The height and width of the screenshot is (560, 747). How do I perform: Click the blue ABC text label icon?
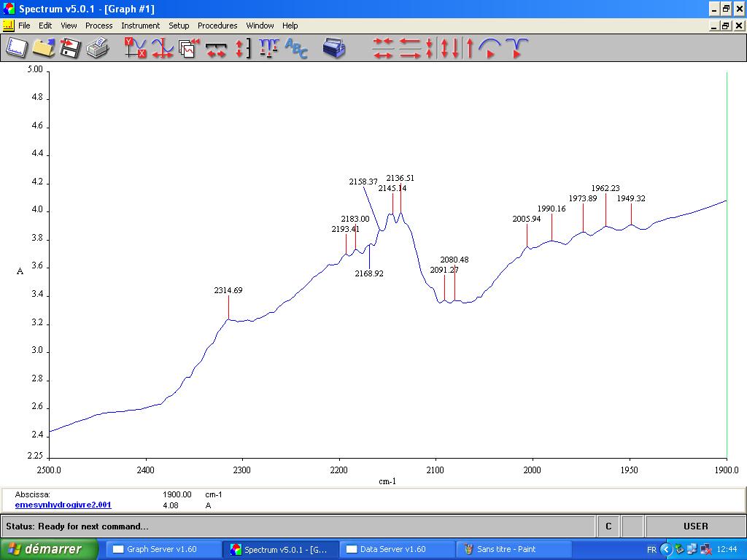pos(296,48)
